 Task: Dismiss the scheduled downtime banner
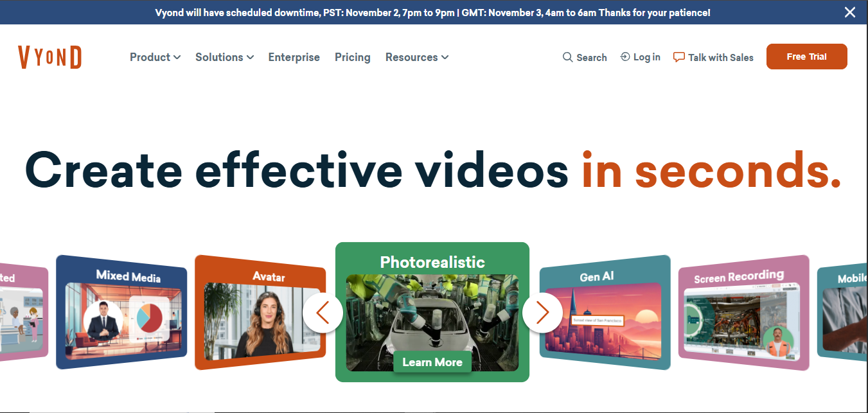849,12
